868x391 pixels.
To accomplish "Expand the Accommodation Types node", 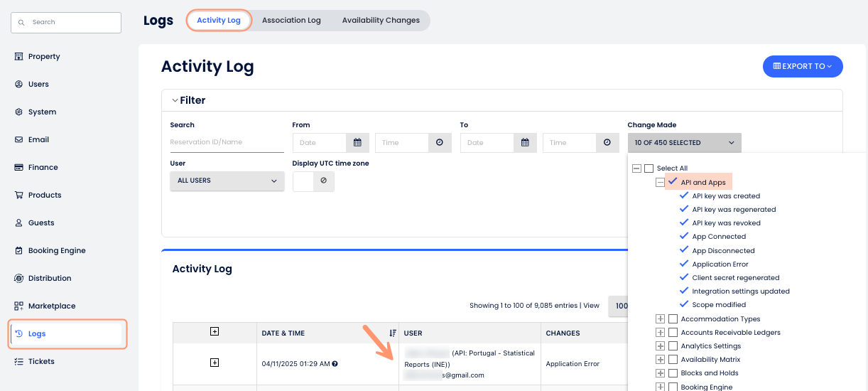I will (x=661, y=319).
